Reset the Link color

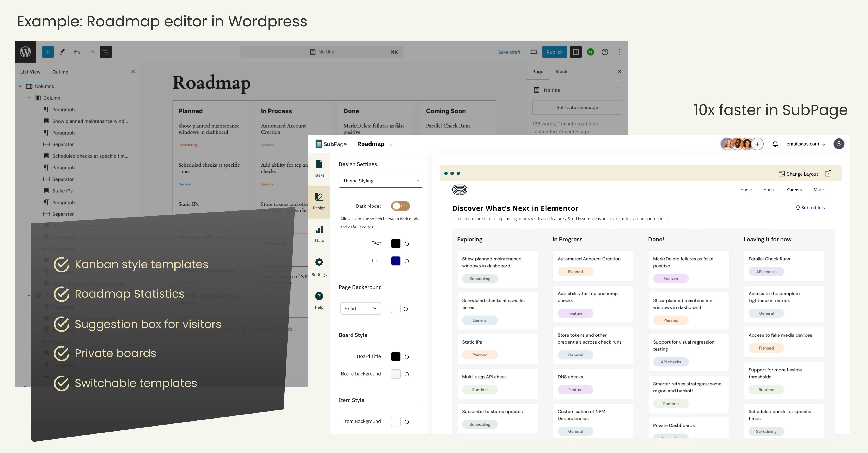[x=407, y=261]
